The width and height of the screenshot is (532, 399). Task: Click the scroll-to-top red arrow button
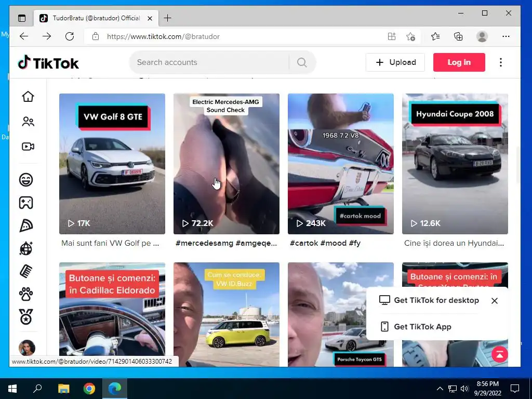[x=499, y=354]
